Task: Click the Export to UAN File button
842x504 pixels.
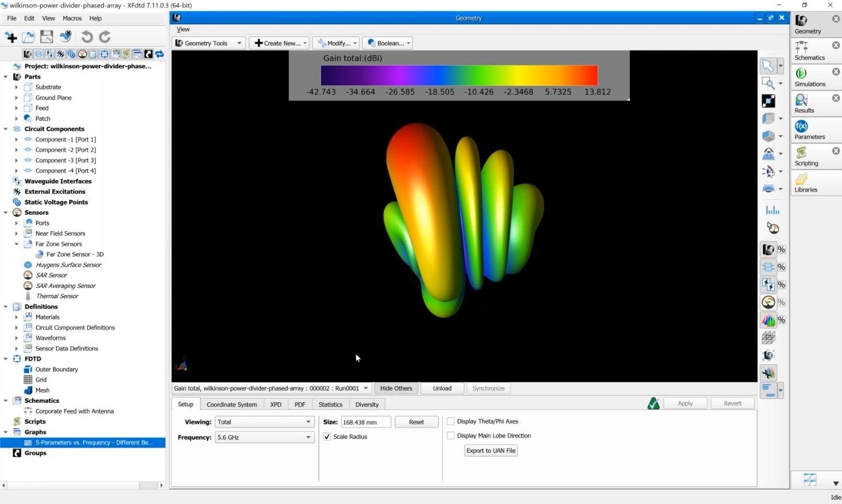Action: point(490,450)
